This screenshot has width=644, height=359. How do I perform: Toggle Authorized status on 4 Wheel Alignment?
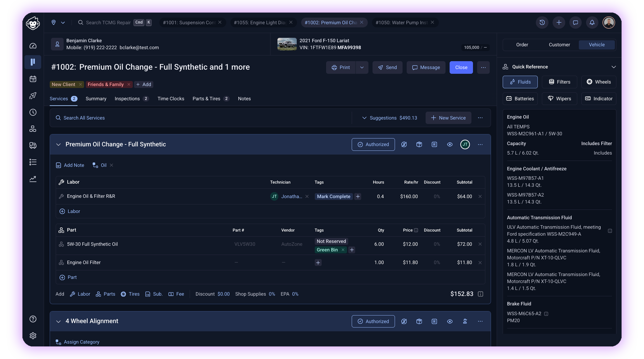point(373,321)
